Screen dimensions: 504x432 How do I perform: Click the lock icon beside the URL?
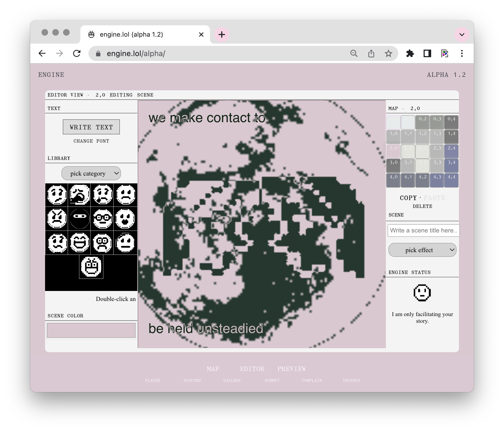point(98,54)
